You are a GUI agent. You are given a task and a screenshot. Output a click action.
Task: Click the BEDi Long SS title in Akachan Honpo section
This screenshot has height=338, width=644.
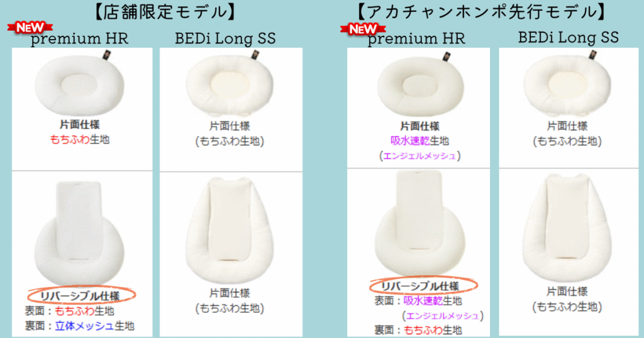569,37
